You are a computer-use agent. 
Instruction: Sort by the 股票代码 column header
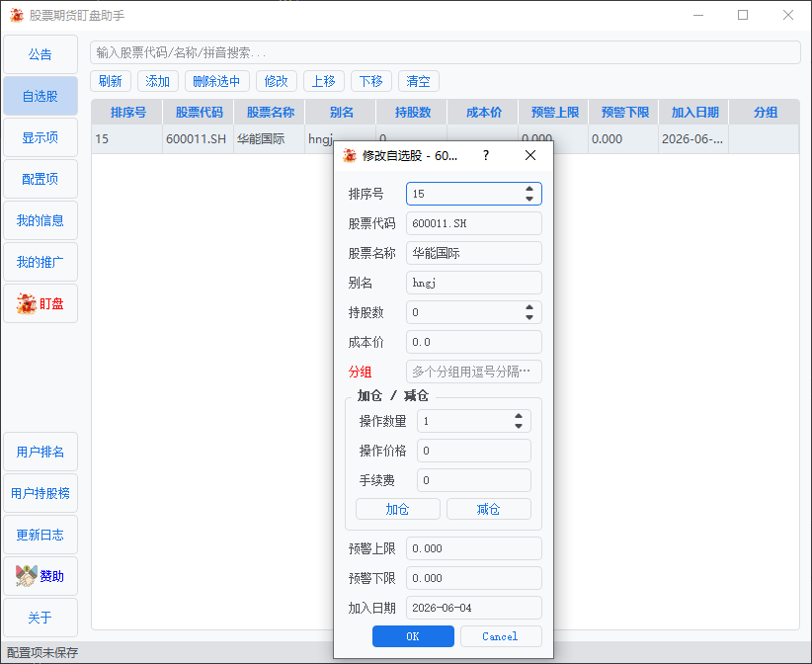click(199, 112)
